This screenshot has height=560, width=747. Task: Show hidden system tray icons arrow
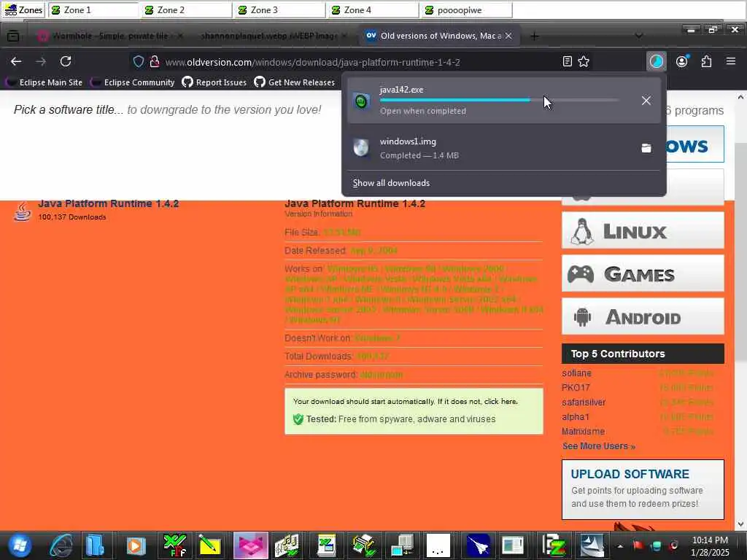coord(620,545)
